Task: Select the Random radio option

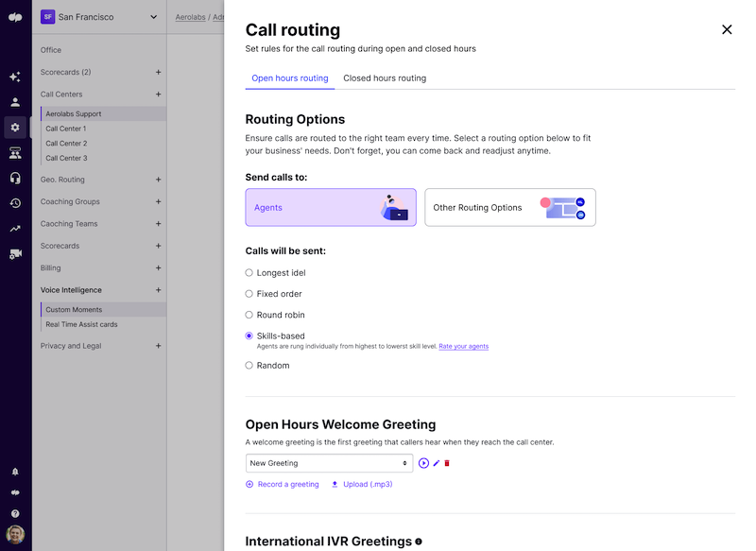Action: coord(249,366)
